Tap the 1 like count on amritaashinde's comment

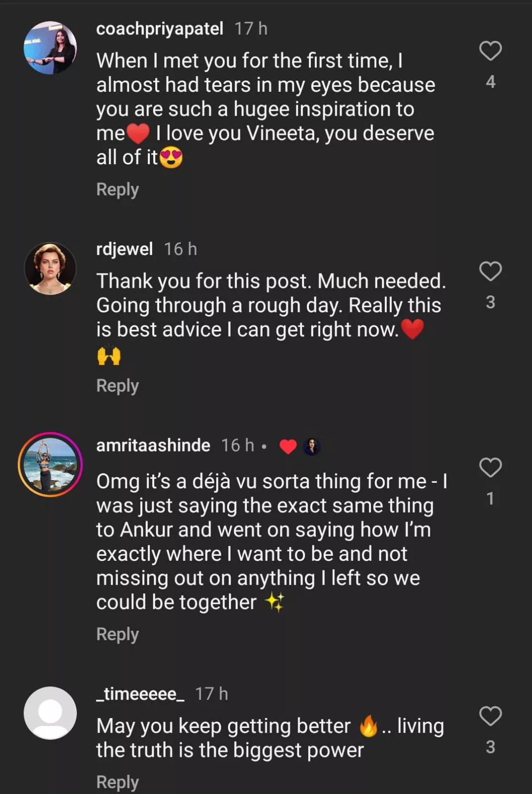pos(490,499)
